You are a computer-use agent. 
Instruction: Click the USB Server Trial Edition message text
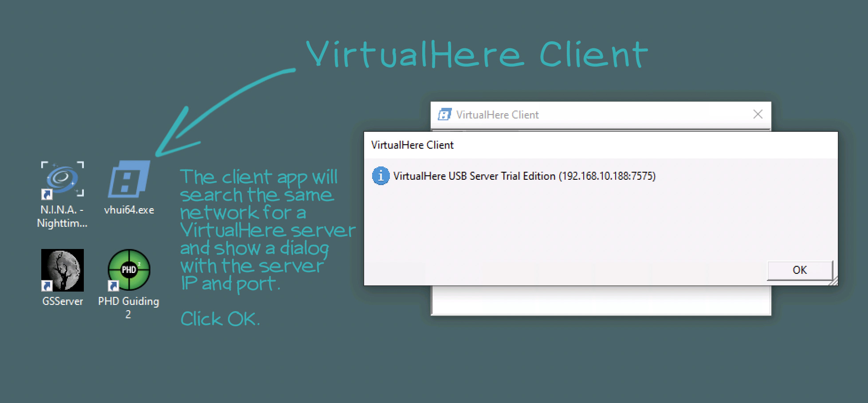[524, 176]
